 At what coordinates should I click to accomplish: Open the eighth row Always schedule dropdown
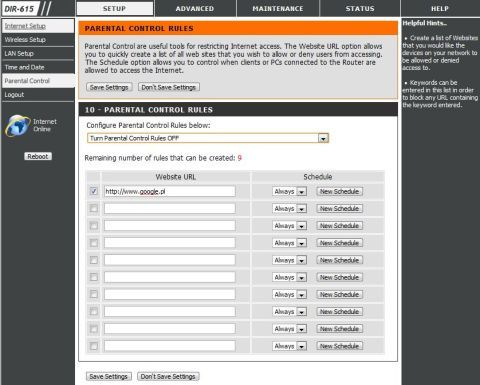coord(289,311)
